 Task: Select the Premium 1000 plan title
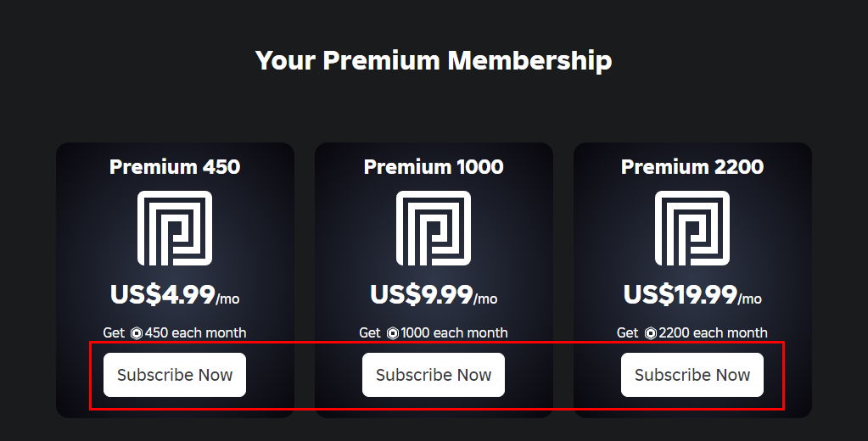[434, 167]
